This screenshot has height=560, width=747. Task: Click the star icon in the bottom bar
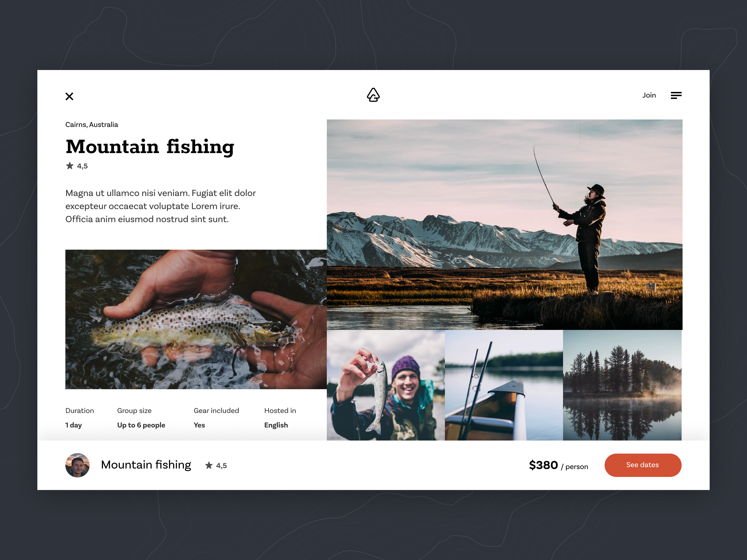pos(209,465)
